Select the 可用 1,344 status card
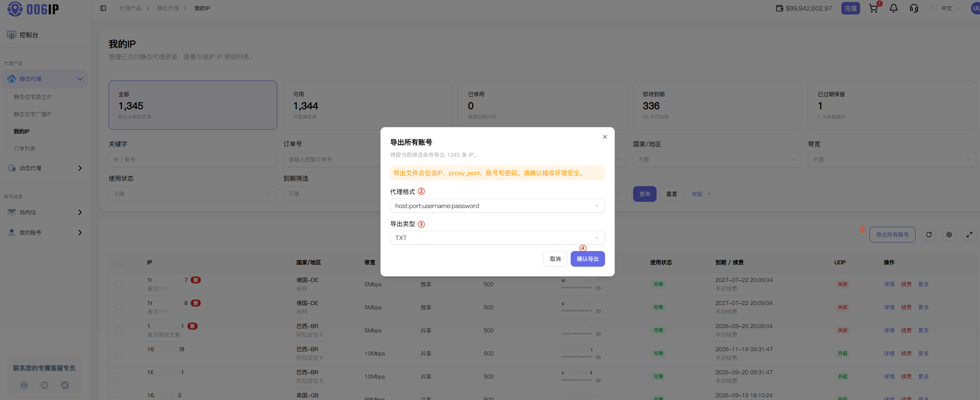This screenshot has height=400, width=980. tap(368, 105)
